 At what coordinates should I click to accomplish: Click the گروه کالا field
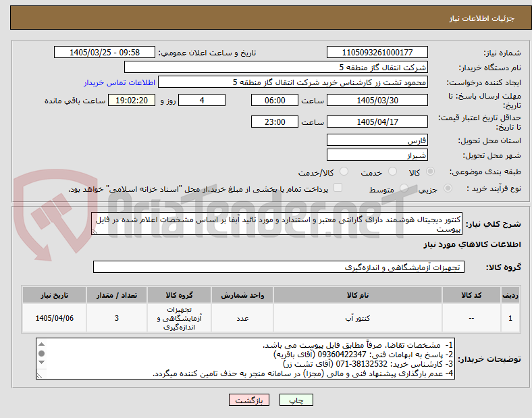(279, 267)
